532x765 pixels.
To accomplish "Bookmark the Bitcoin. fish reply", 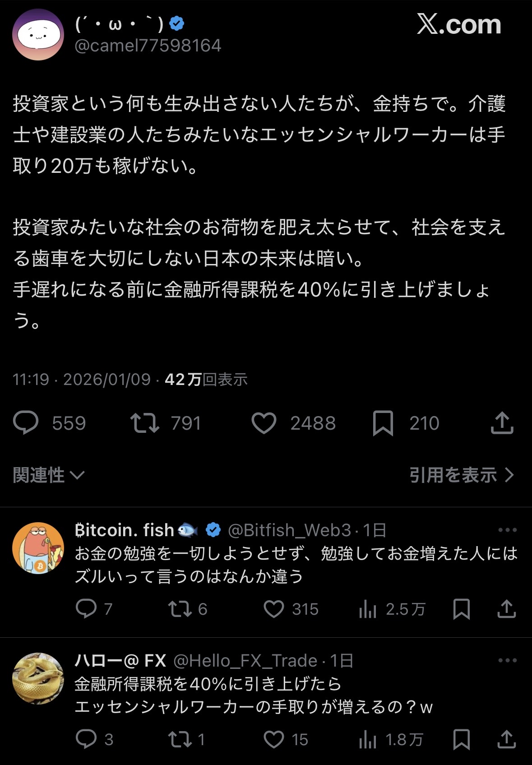I will pyautogui.click(x=461, y=609).
